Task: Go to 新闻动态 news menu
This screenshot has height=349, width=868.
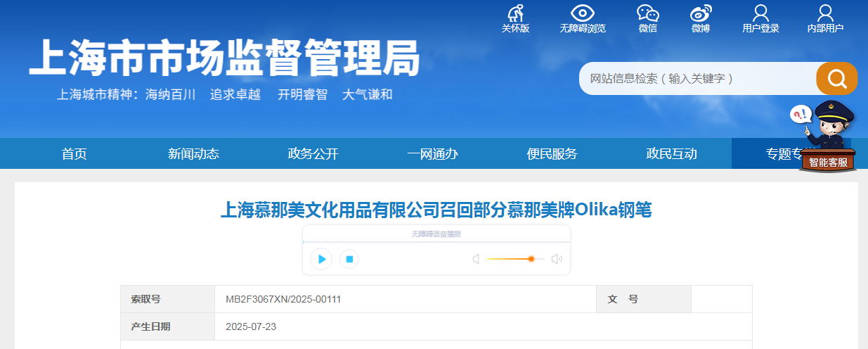Action: click(193, 154)
